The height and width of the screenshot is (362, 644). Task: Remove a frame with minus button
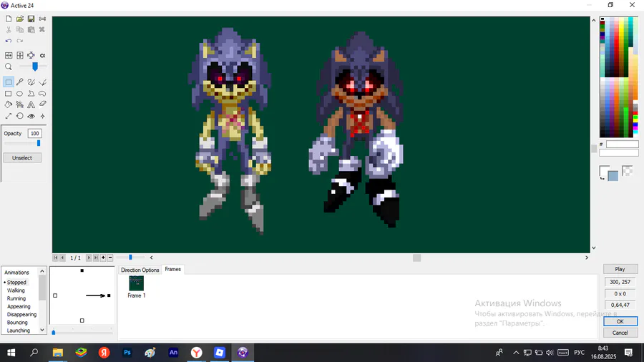tap(110, 258)
